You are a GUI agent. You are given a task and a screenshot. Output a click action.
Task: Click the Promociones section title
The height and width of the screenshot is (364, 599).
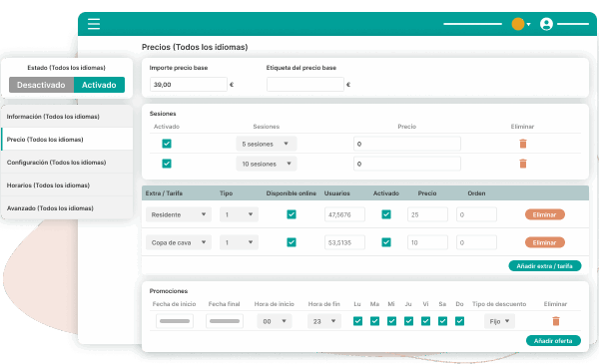tap(169, 291)
